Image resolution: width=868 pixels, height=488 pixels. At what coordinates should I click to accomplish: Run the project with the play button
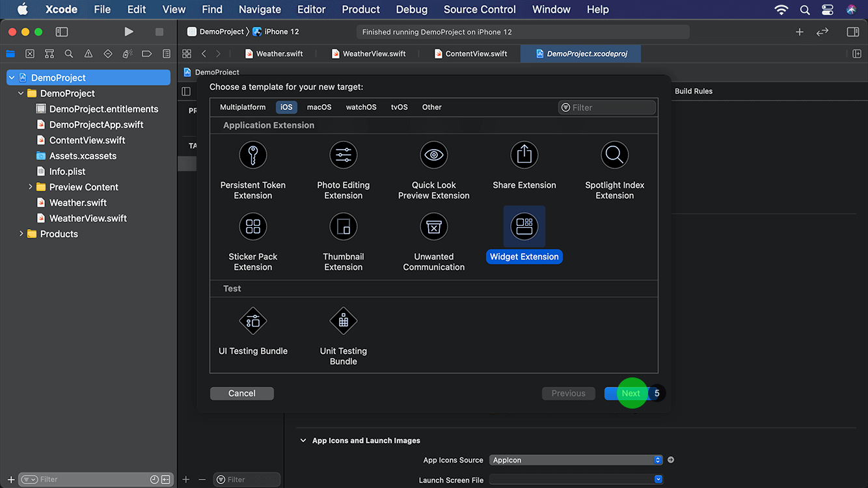(129, 32)
